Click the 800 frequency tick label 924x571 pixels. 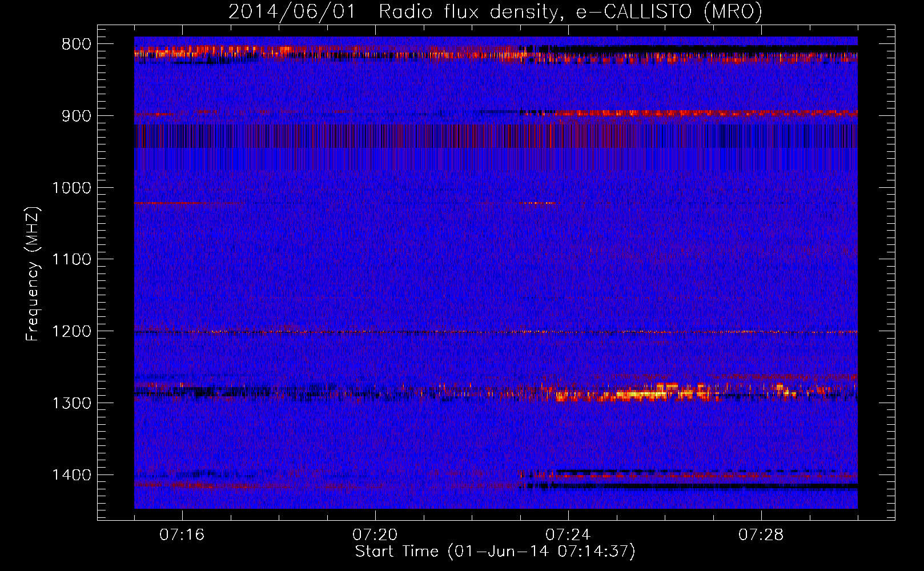[77, 45]
